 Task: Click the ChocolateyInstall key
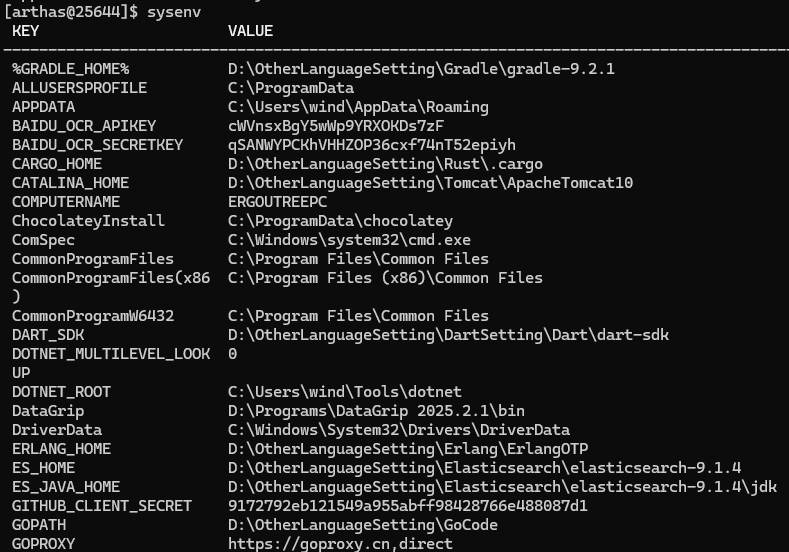pyautogui.click(x=88, y=221)
